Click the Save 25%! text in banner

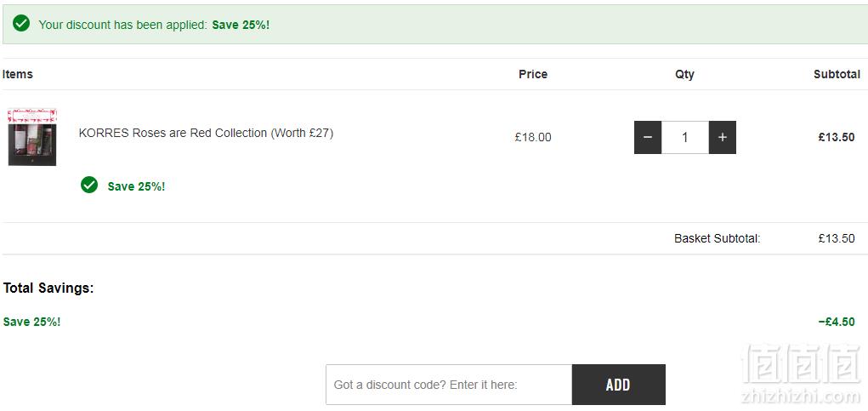pyautogui.click(x=241, y=25)
